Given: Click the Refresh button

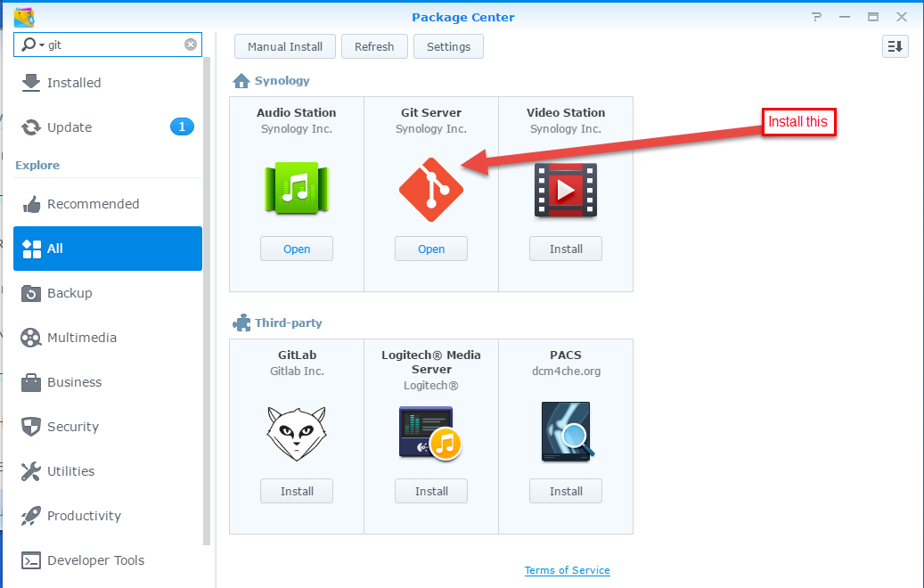Looking at the screenshot, I should pyautogui.click(x=374, y=46).
